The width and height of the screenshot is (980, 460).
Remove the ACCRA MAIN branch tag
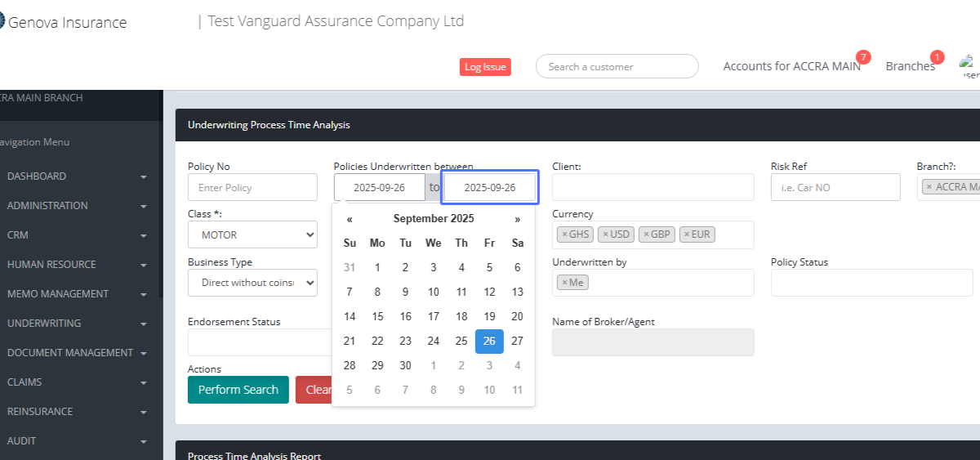click(x=929, y=187)
